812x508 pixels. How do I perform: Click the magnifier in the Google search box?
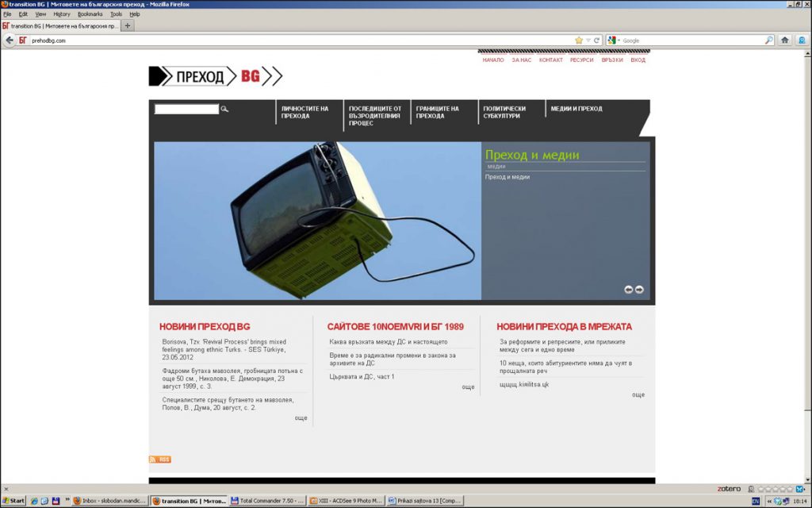(768, 40)
